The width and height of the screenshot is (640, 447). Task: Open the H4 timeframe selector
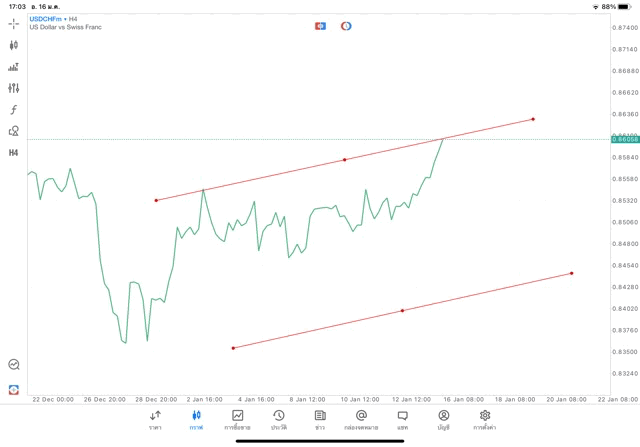(x=14, y=153)
